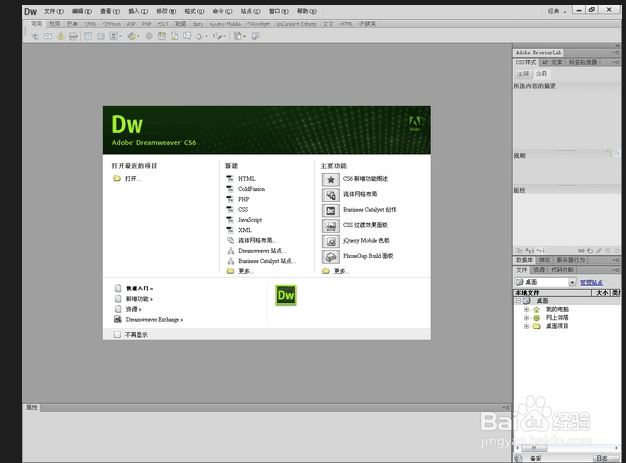626x463 pixels.
Task: Open CSS样式 panel options menu
Action: point(616,63)
